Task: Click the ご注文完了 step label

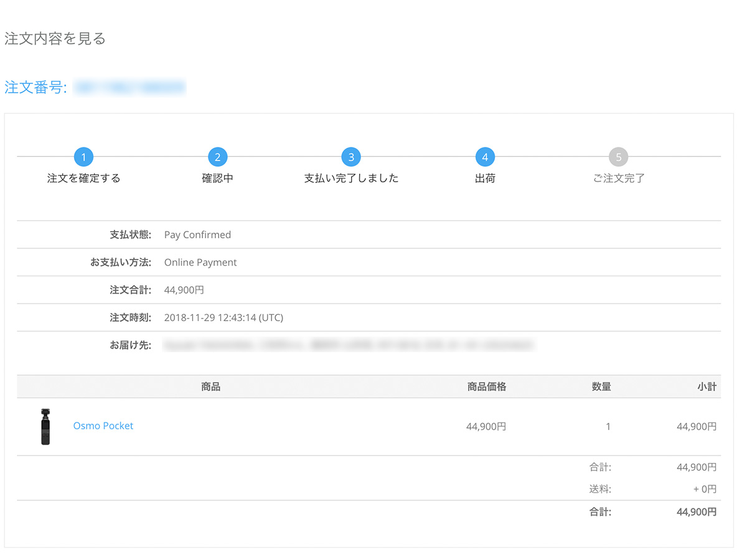Action: pyautogui.click(x=619, y=179)
